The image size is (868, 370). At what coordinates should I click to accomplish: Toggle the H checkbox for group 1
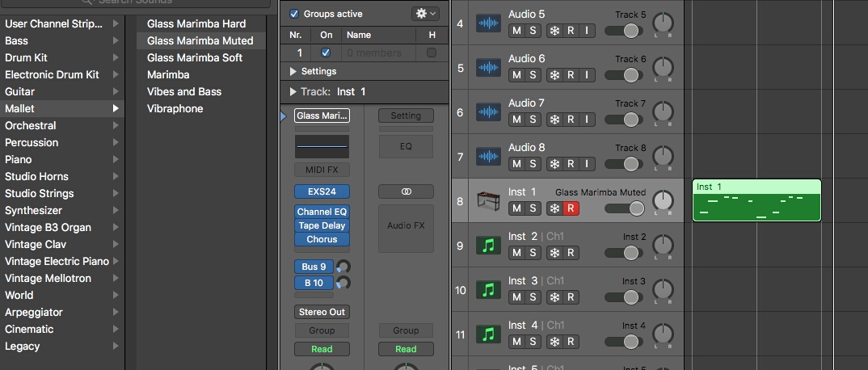432,53
